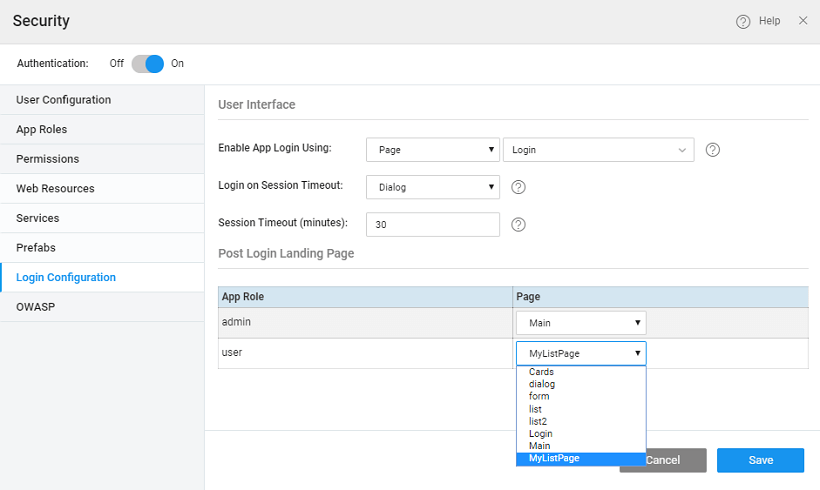
Task: Open help for Login on Session Timeout
Action: click(x=518, y=187)
